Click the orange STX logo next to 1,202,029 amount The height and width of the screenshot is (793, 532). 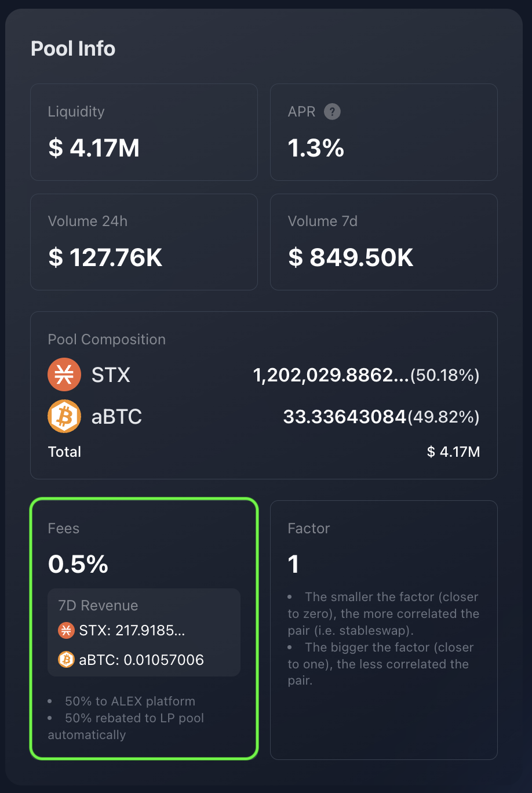coord(64,374)
